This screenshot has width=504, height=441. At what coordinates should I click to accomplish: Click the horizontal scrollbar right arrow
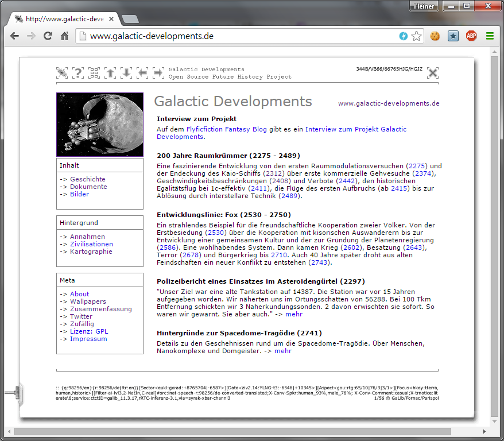point(484,431)
